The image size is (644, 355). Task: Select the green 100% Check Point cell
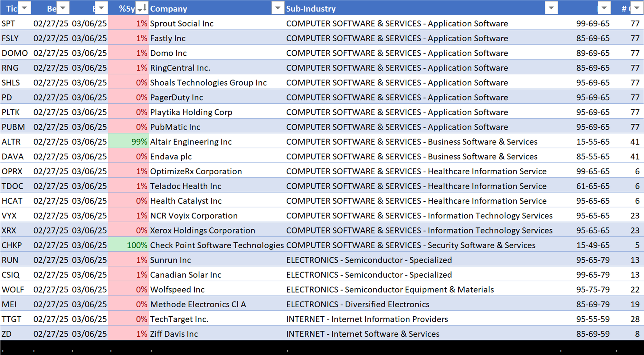(x=128, y=245)
